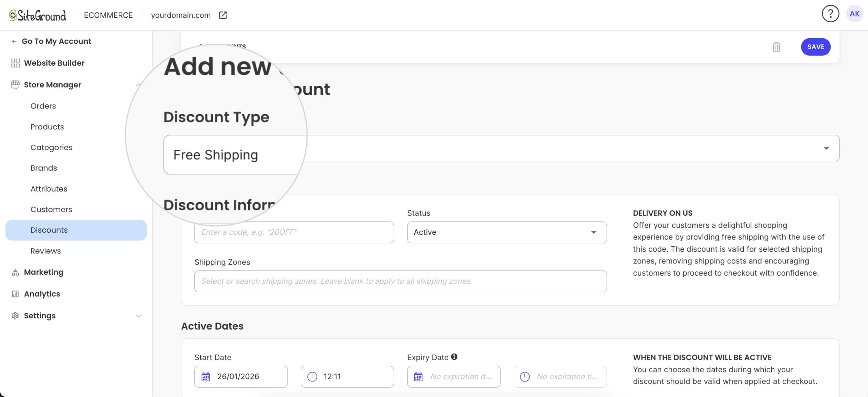
Task: Open Marketing section
Action: tap(44, 272)
